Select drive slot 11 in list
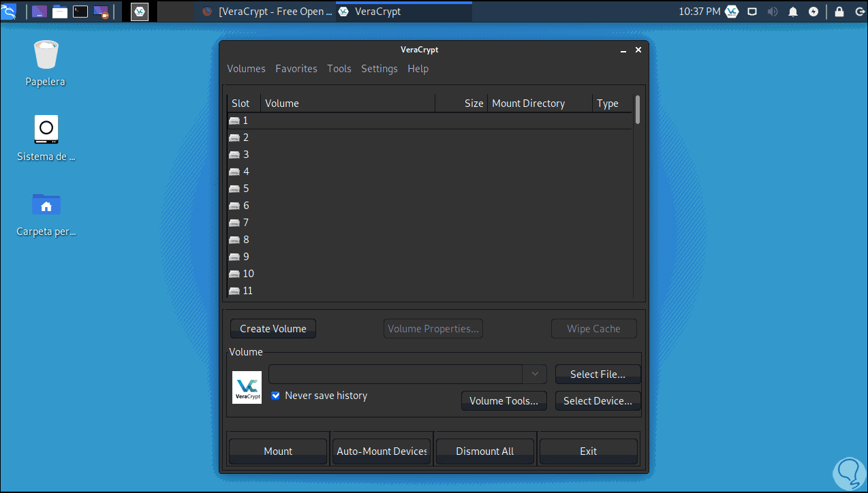 (430, 291)
